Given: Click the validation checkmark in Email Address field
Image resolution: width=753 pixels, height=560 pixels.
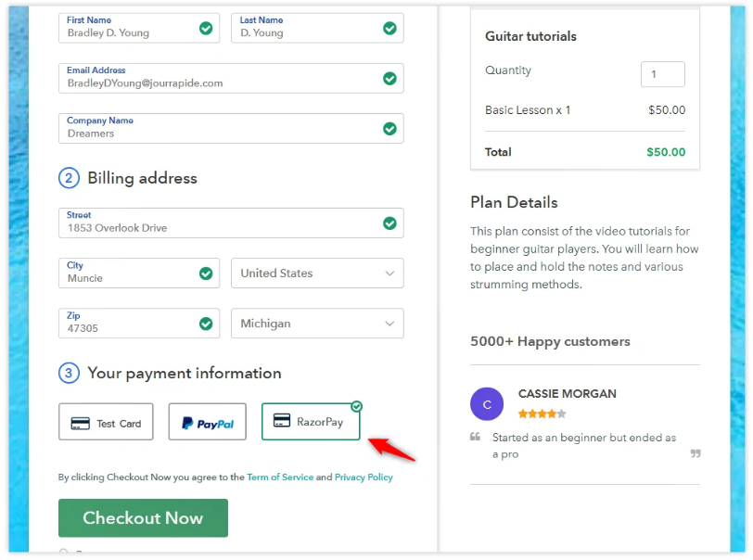Looking at the screenshot, I should coord(389,78).
